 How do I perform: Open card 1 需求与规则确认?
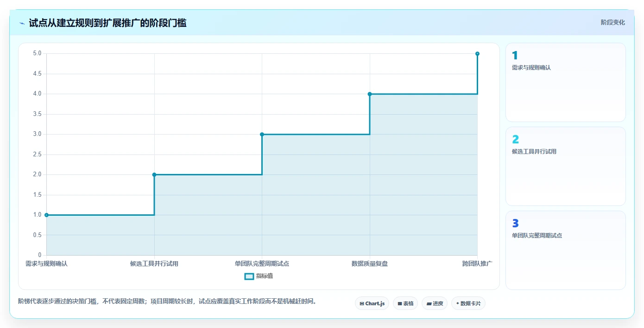[x=566, y=83]
